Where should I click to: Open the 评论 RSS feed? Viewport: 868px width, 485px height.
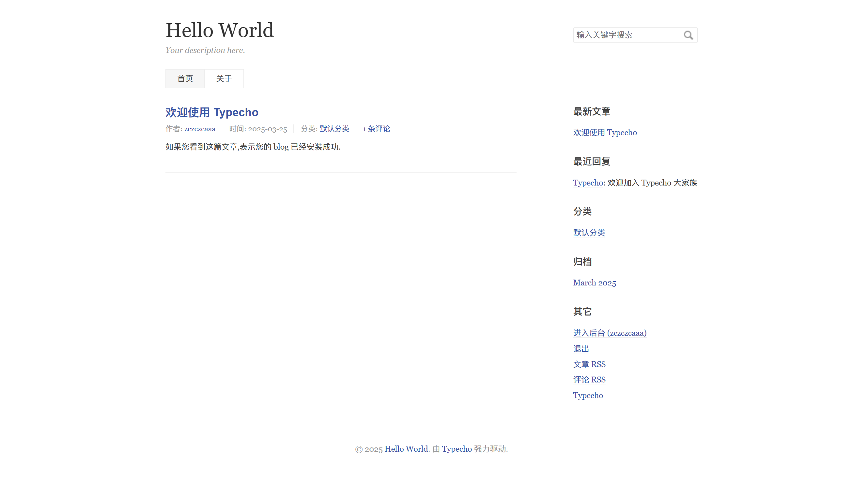coord(589,380)
